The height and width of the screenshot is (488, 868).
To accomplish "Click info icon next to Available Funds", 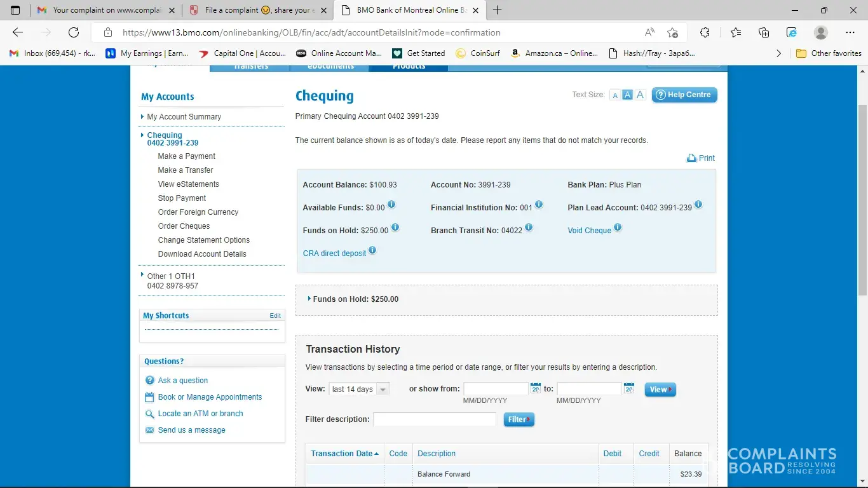I will (x=391, y=205).
